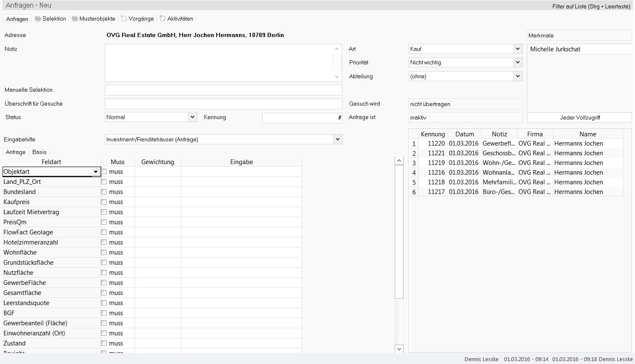635x364 pixels.
Task: Click the # symbol in Kennung field
Action: point(340,118)
